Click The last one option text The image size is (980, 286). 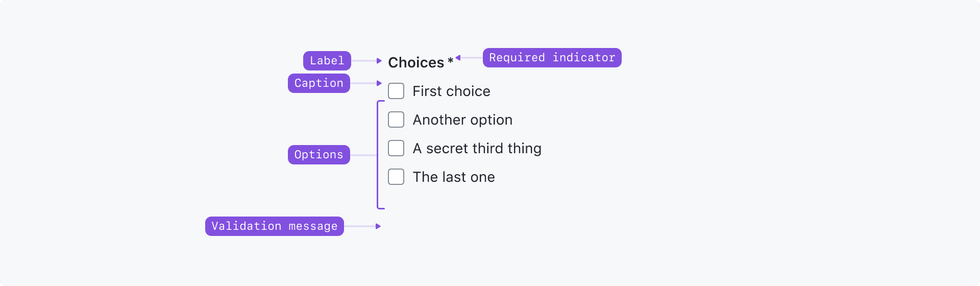(x=454, y=177)
